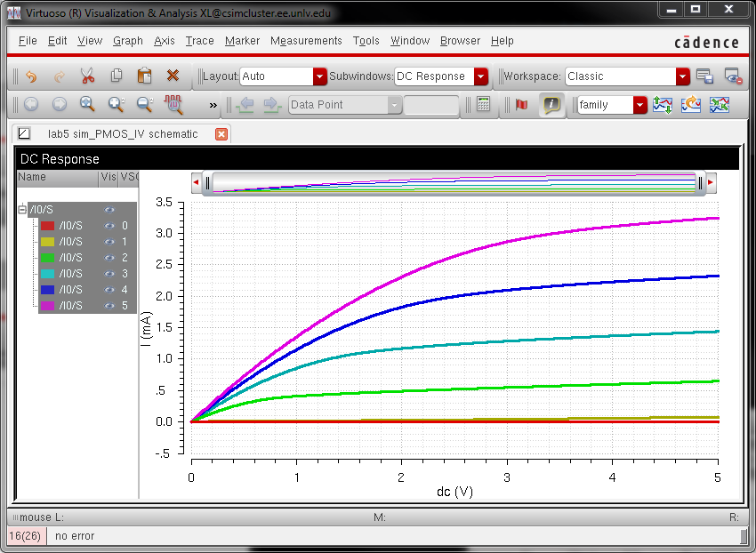The height and width of the screenshot is (553, 756).
Task: Open the calculator icon
Action: click(x=483, y=105)
